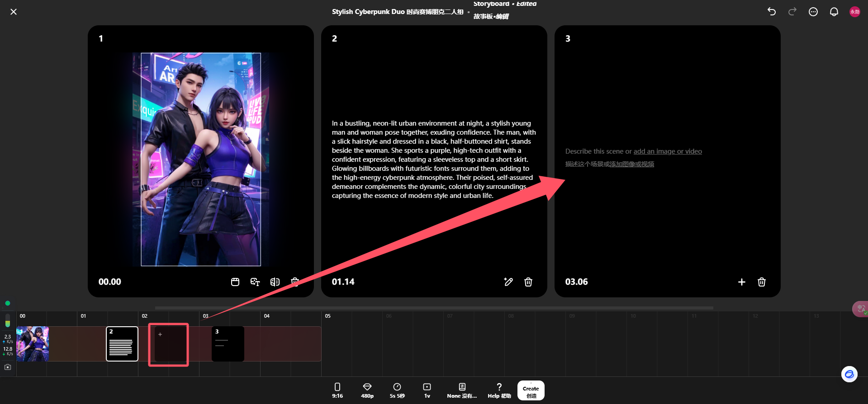Viewport: 868px width, 404px height.
Task: Open the 5s duration selector
Action: coord(397,390)
